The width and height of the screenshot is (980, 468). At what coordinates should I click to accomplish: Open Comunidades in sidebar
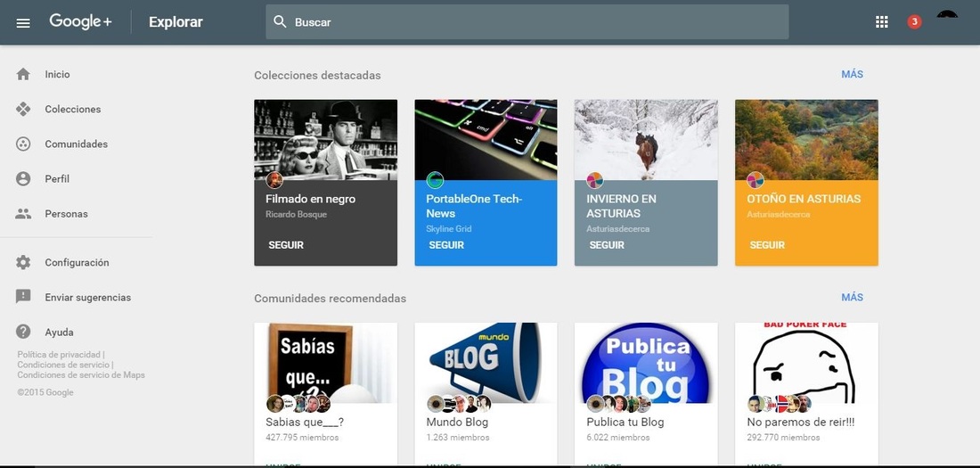coord(77,144)
